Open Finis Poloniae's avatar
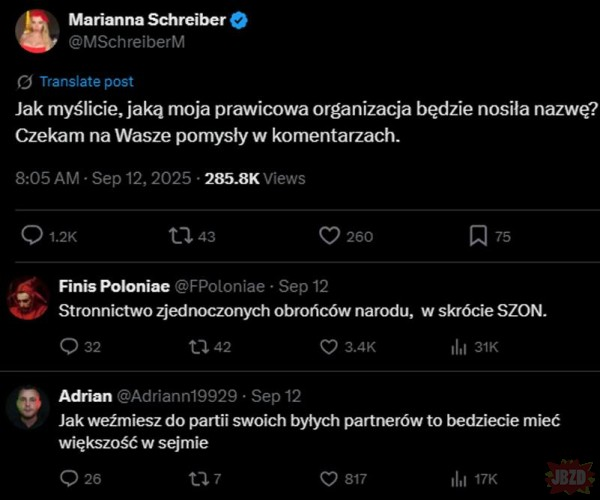 click(28, 298)
